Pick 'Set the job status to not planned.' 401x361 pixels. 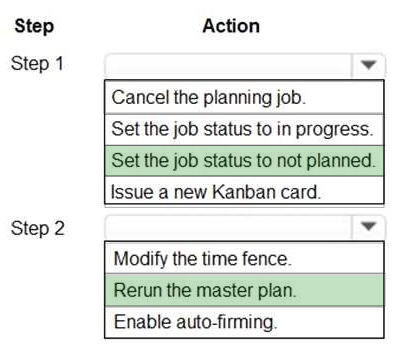244,161
